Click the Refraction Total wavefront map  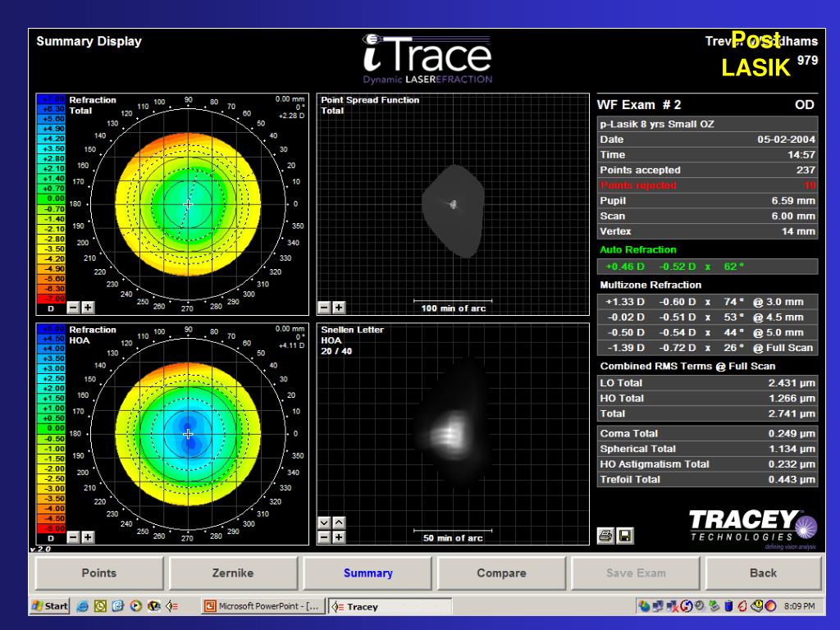(x=188, y=204)
